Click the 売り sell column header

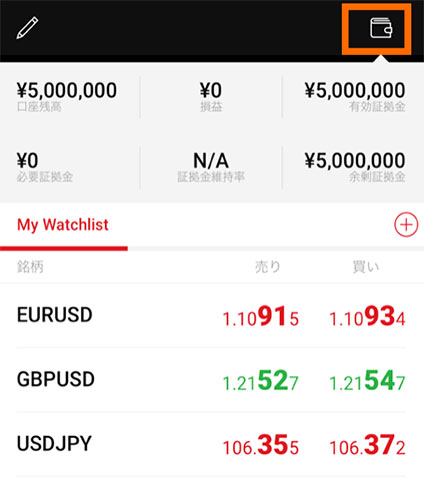(268, 267)
